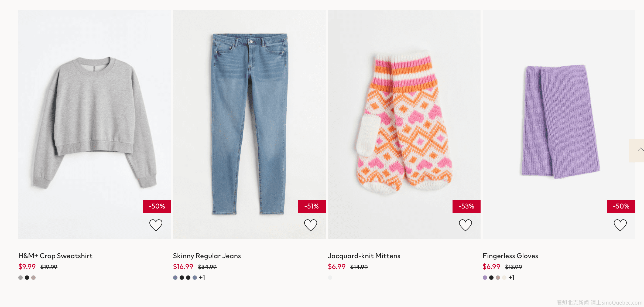Image resolution: width=644 pixels, height=307 pixels.
Task: Open the blue jeans product photo
Action: coord(249,121)
